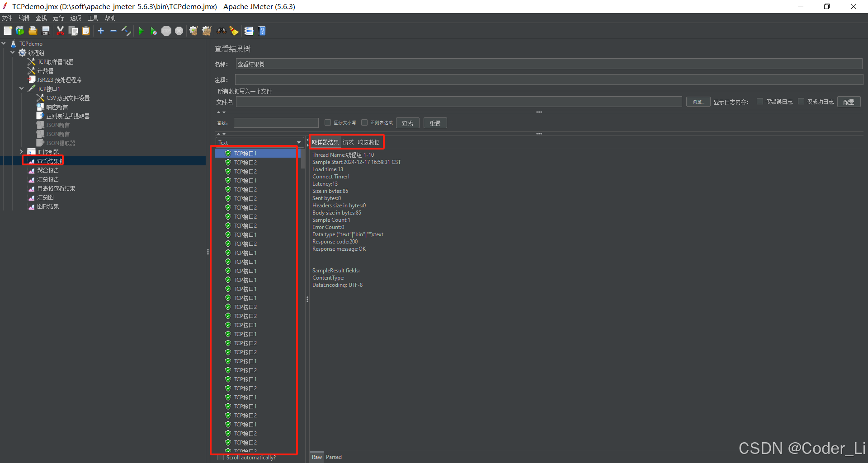
Task: Collapse the TCPdemo root node arrow
Action: tap(4, 44)
